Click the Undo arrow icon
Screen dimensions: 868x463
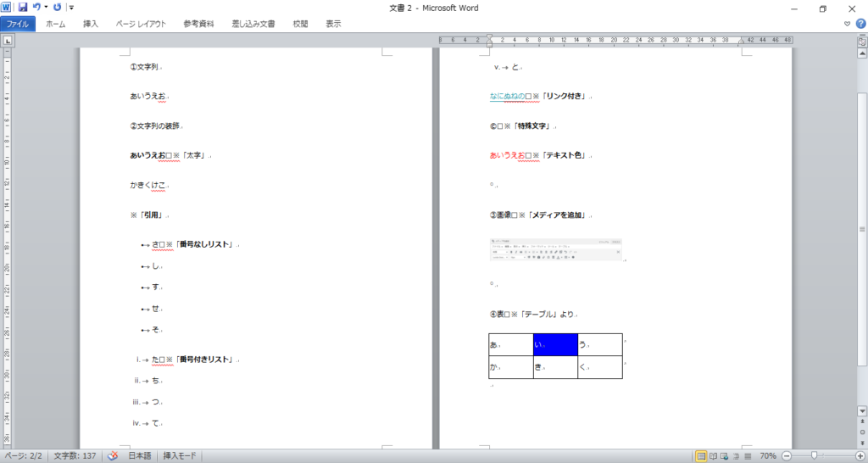point(36,7)
